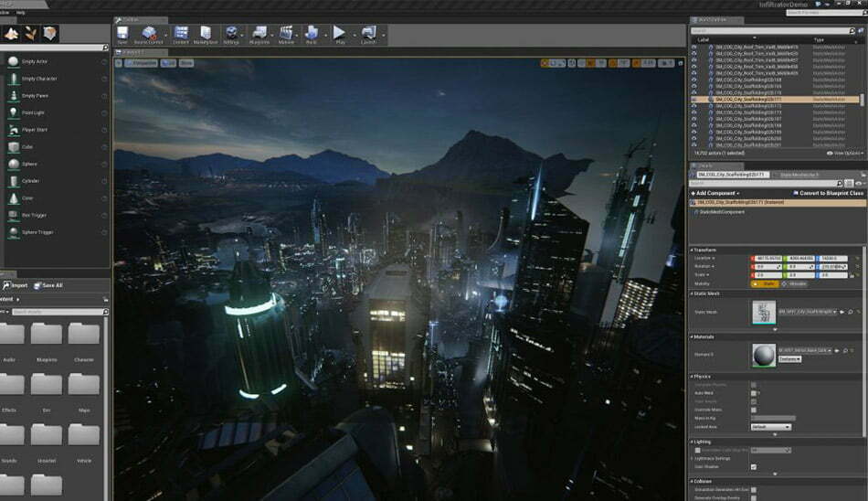Select the Empty Actor icon

click(x=14, y=61)
